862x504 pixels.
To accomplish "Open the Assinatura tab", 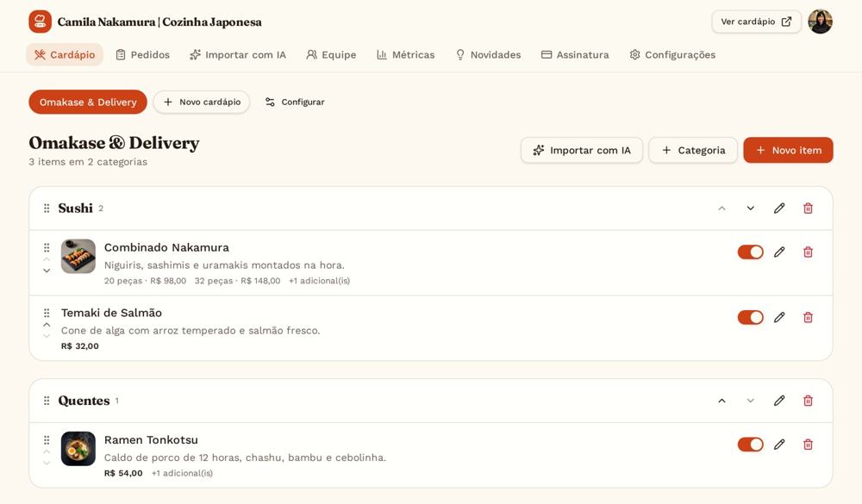I will [x=575, y=55].
